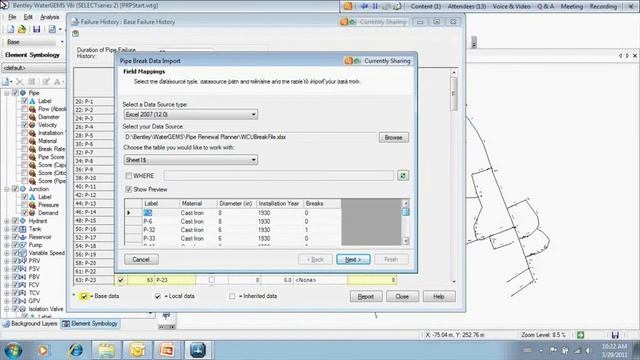The image size is (640, 360).
Task: Select the P-32 row in preview table
Action: pos(233,230)
